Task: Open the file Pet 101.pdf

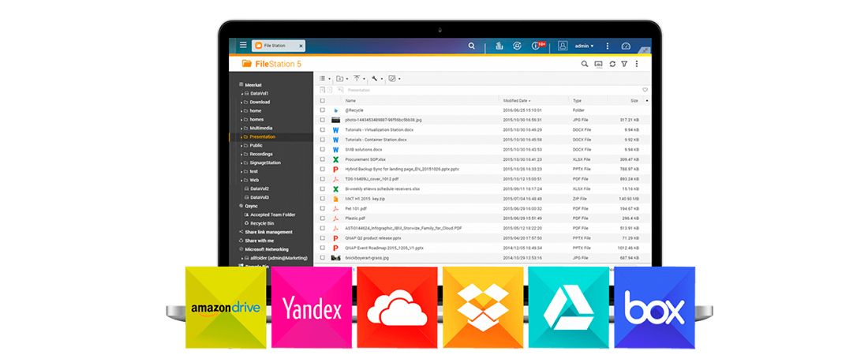Action: click(357, 208)
